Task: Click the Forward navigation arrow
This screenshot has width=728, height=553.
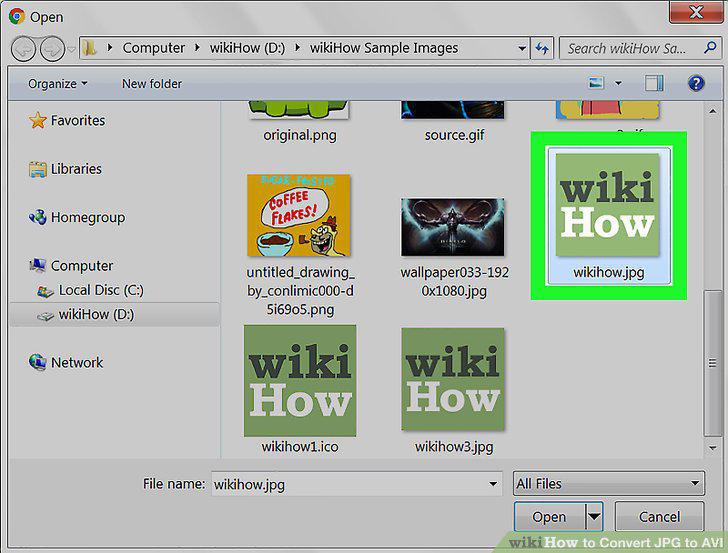Action: (x=52, y=49)
